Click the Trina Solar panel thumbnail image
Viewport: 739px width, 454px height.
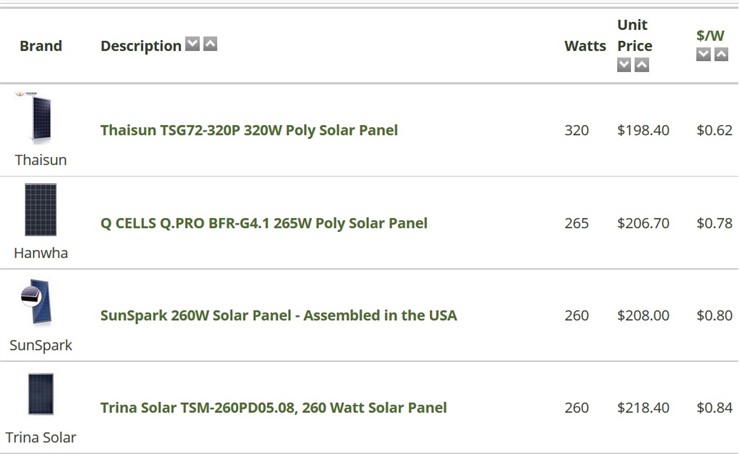(41, 394)
